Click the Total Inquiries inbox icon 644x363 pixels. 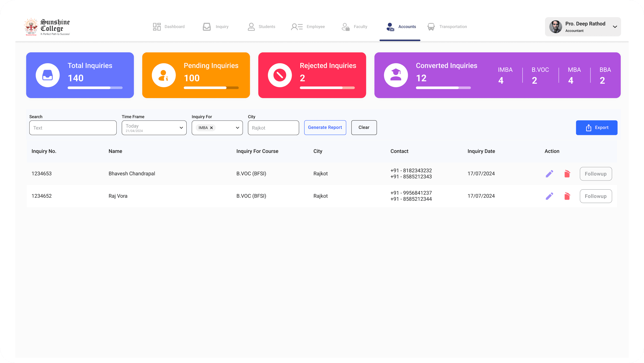[47, 75]
